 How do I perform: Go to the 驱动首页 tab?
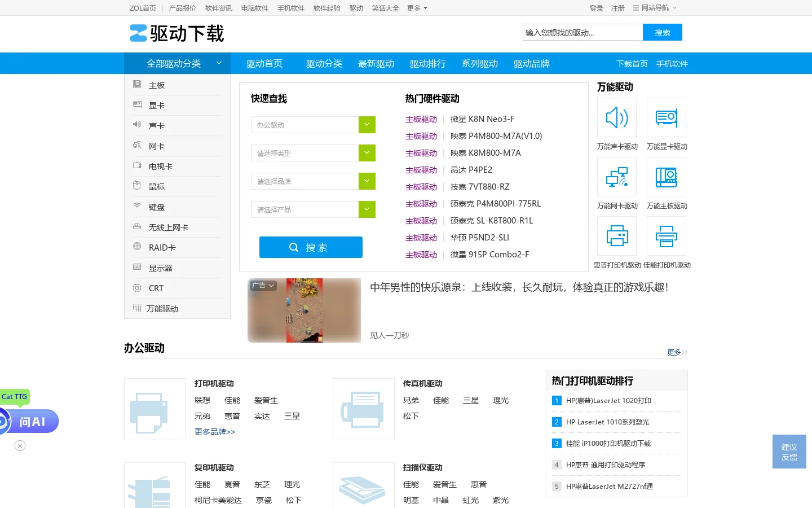click(264, 64)
